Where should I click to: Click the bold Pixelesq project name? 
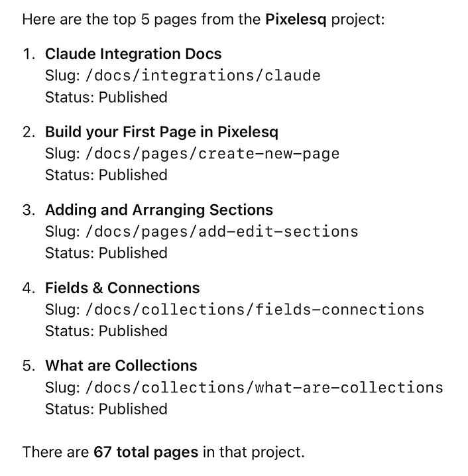tap(296, 19)
